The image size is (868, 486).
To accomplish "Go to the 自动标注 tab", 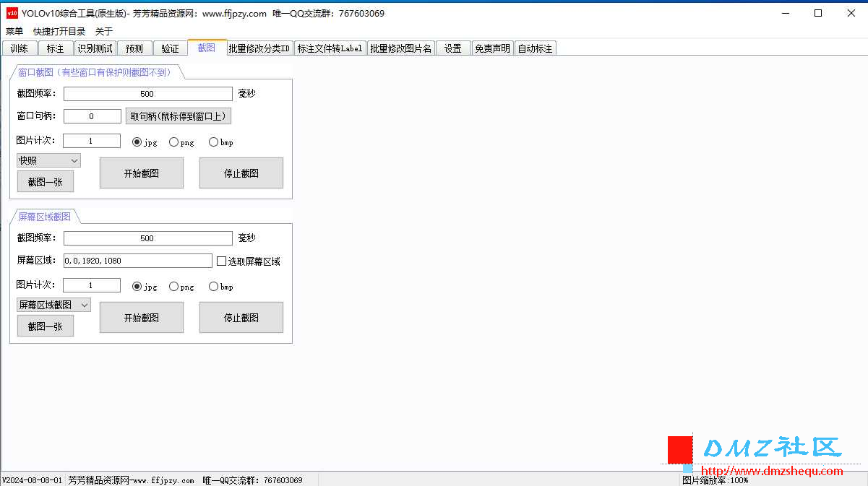I will tap(535, 48).
